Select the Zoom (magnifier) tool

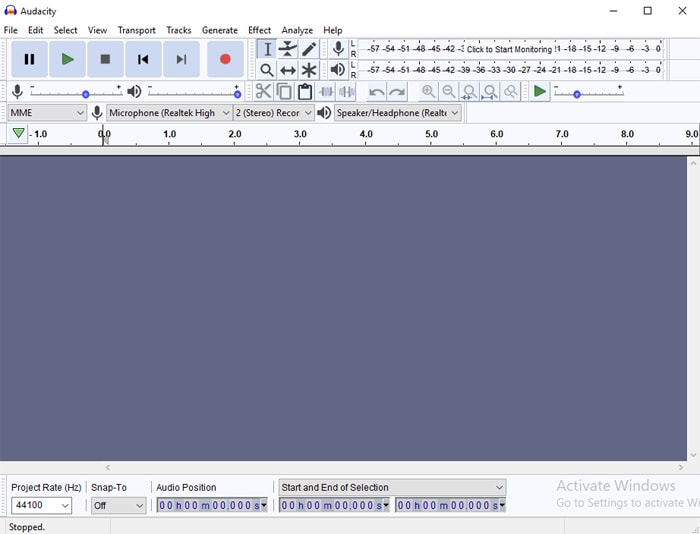[267, 70]
